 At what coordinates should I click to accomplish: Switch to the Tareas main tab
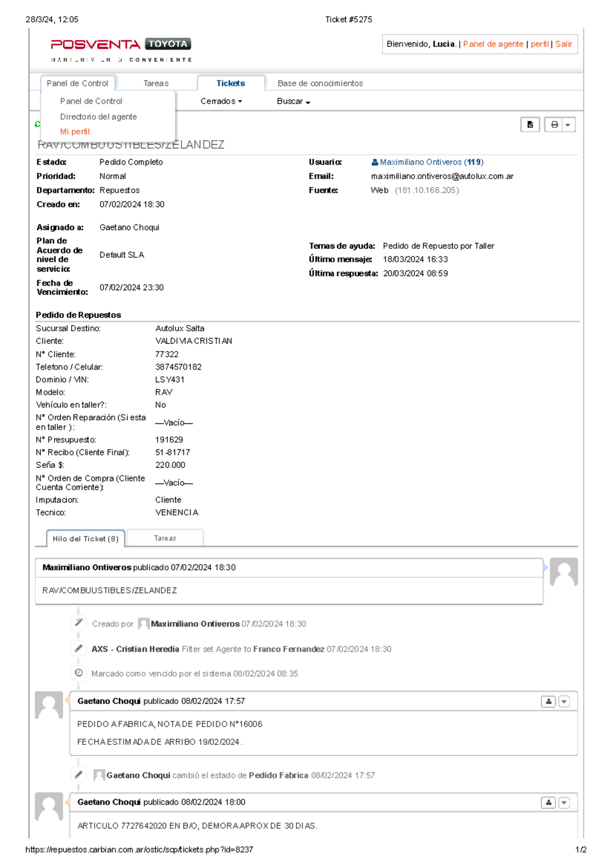[156, 83]
